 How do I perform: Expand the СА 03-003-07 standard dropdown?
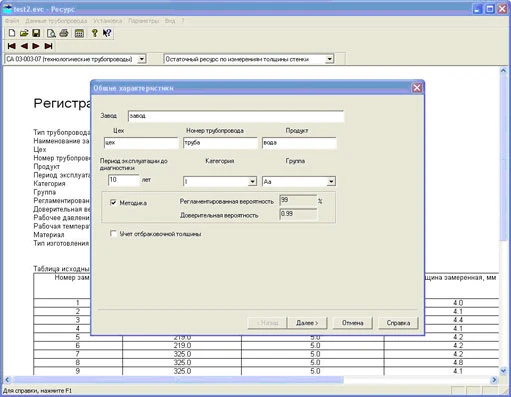point(142,59)
